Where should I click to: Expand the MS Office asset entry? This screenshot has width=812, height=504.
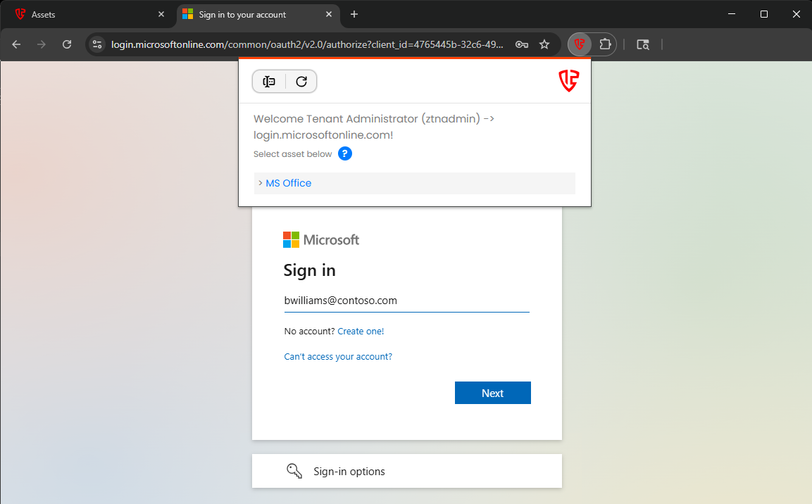click(288, 183)
